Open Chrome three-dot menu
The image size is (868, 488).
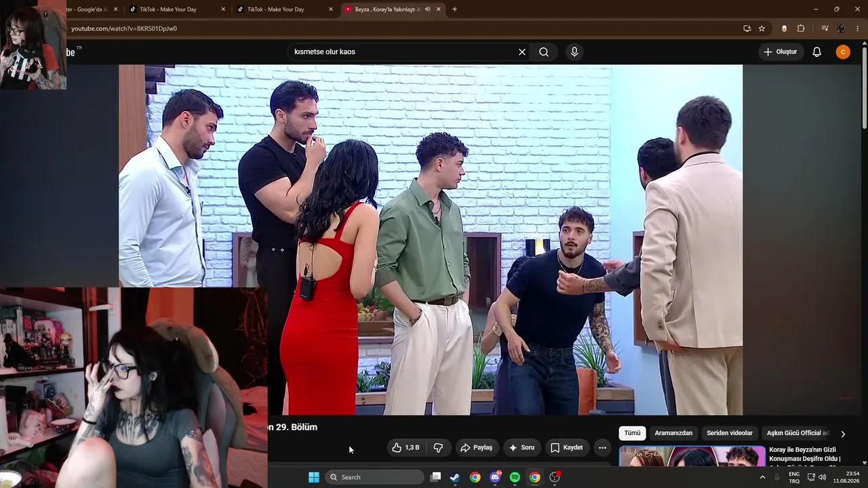click(858, 28)
